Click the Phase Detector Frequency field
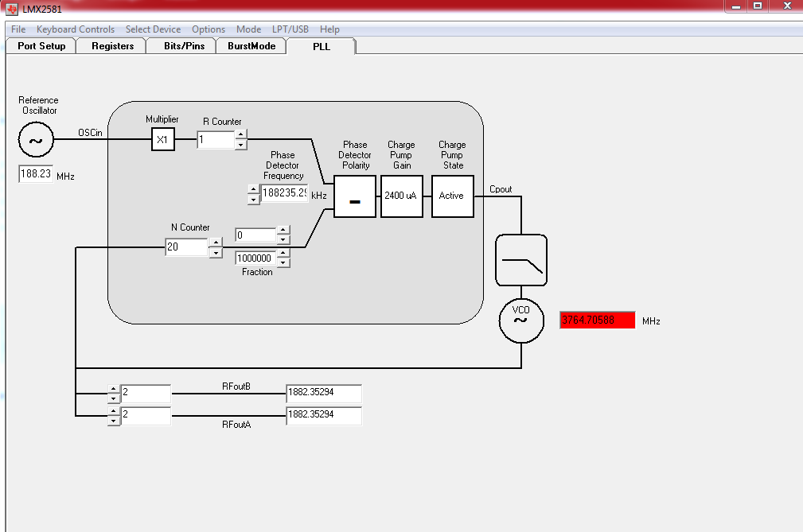 [x=284, y=193]
